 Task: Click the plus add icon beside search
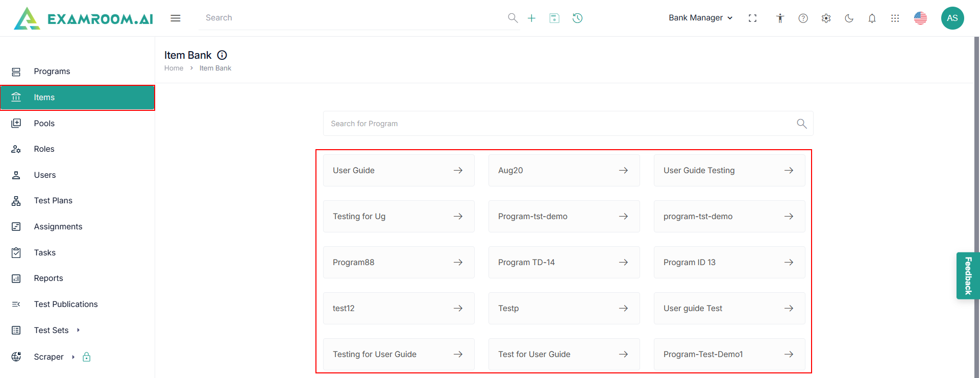click(x=531, y=18)
